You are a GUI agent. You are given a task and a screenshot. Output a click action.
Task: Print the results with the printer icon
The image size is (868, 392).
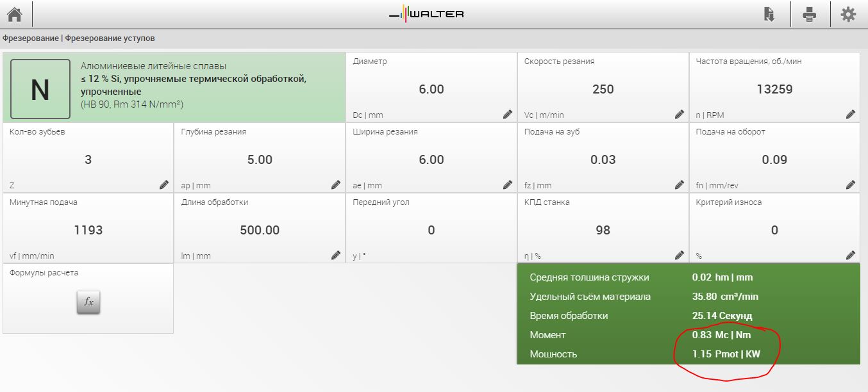pyautogui.click(x=810, y=14)
